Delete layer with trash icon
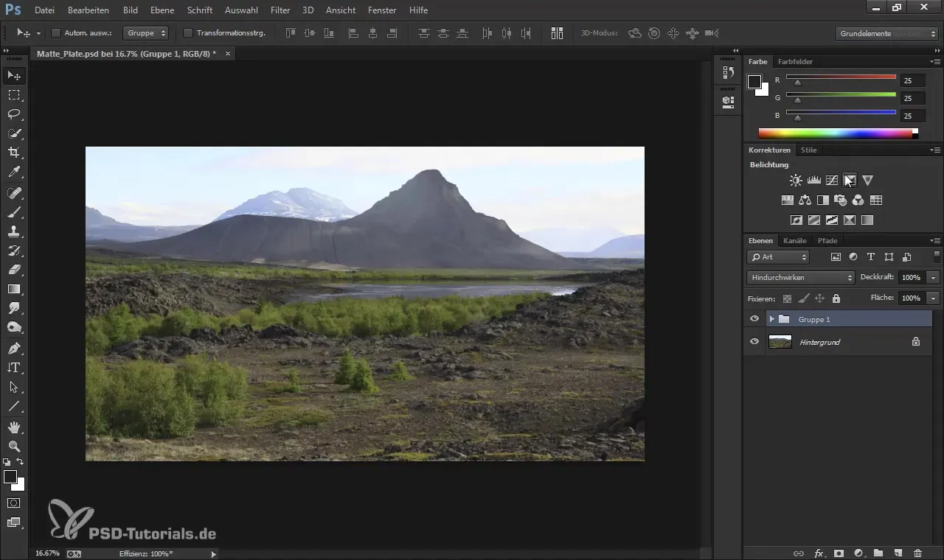Image resolution: width=944 pixels, height=560 pixels. [917, 553]
